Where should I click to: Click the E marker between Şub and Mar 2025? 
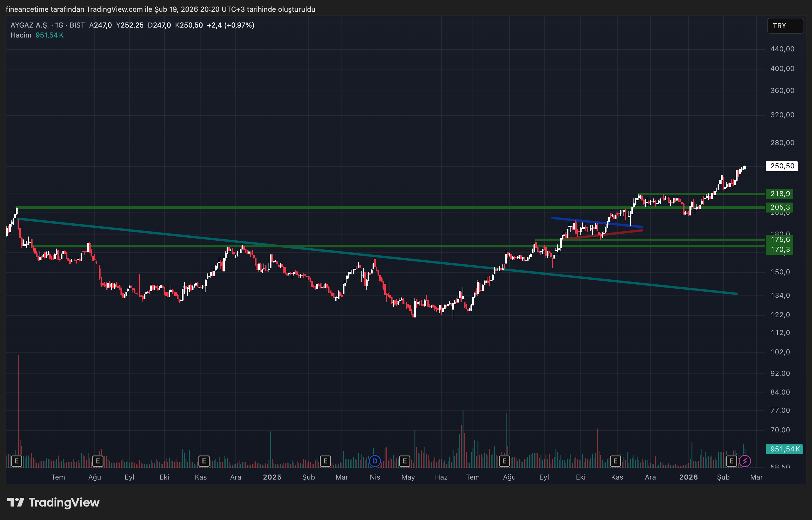[x=325, y=461]
